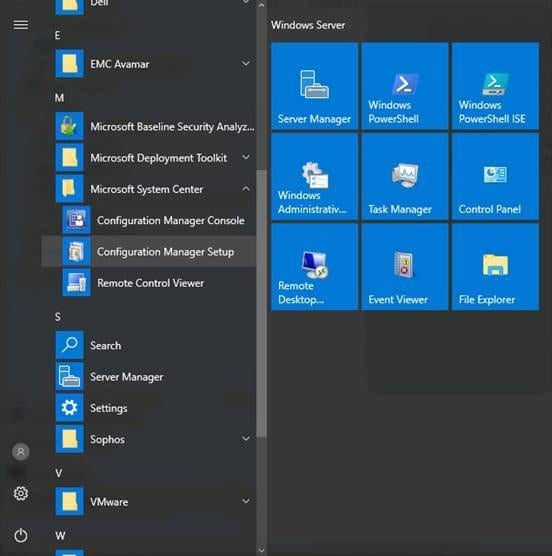Click the app list scroll up arrow
The width and height of the screenshot is (552, 556).
click(262, 5)
